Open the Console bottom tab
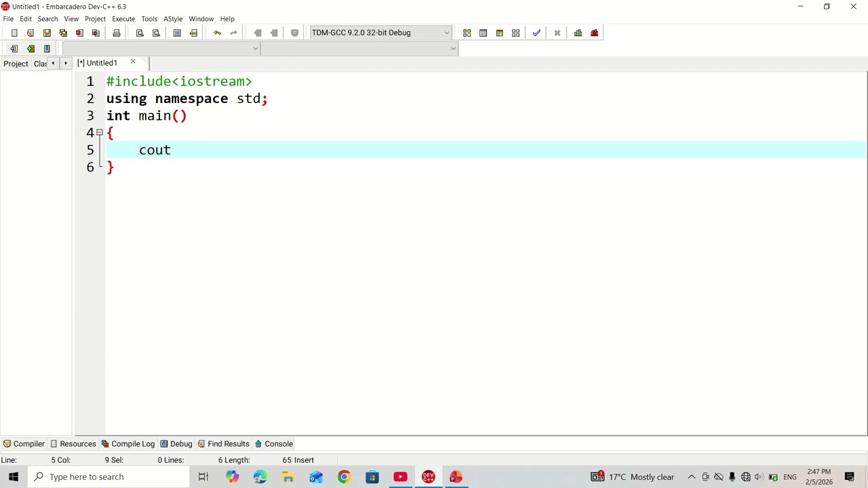Screen dimensions: 868x488 pyautogui.click(x=274, y=444)
